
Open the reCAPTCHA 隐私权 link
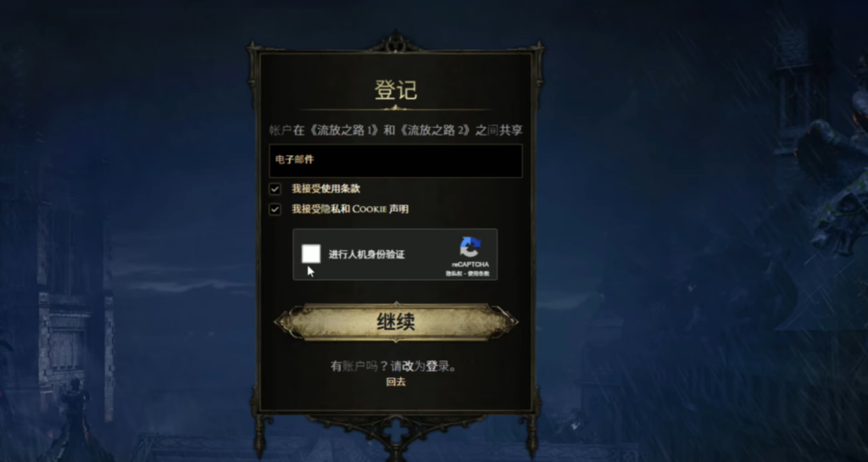(x=453, y=273)
